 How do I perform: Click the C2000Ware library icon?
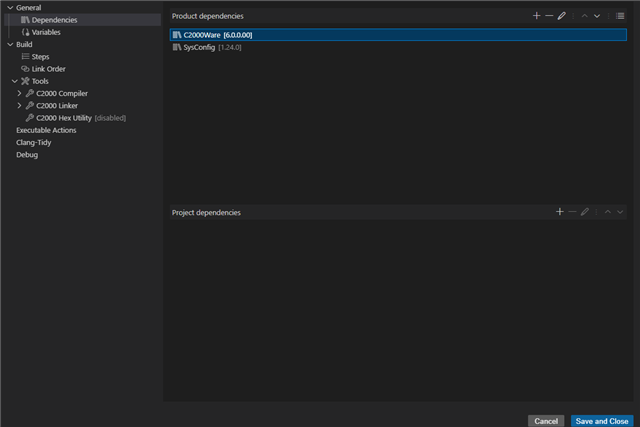point(177,35)
